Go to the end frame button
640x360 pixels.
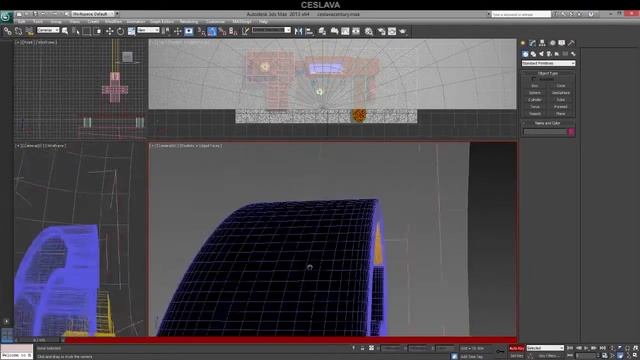point(602,348)
